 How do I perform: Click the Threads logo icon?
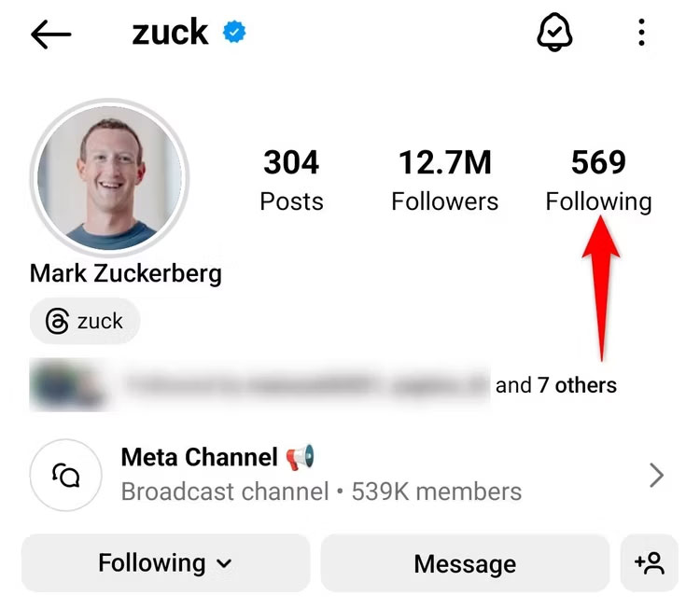coord(57,322)
